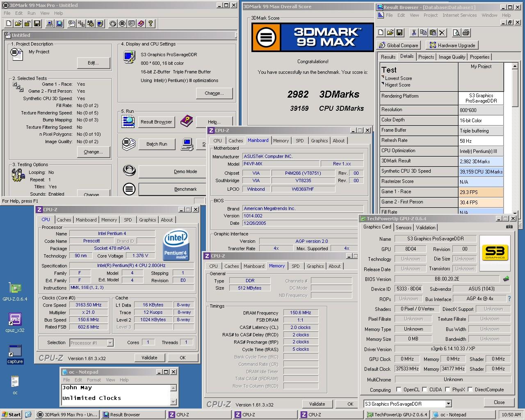Open Format menu in oc Notepad
This screenshot has height=420, width=525.
94,380
